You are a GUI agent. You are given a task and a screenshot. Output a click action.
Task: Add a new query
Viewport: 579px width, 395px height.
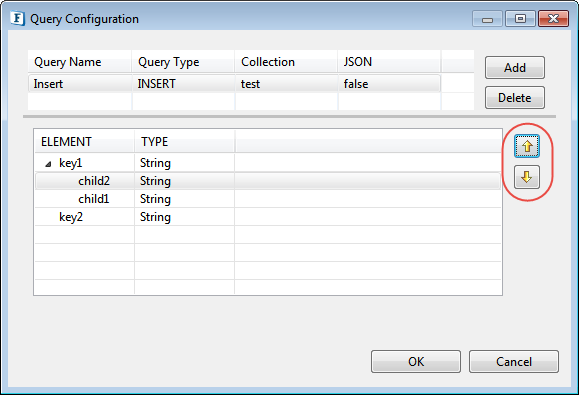coord(515,68)
